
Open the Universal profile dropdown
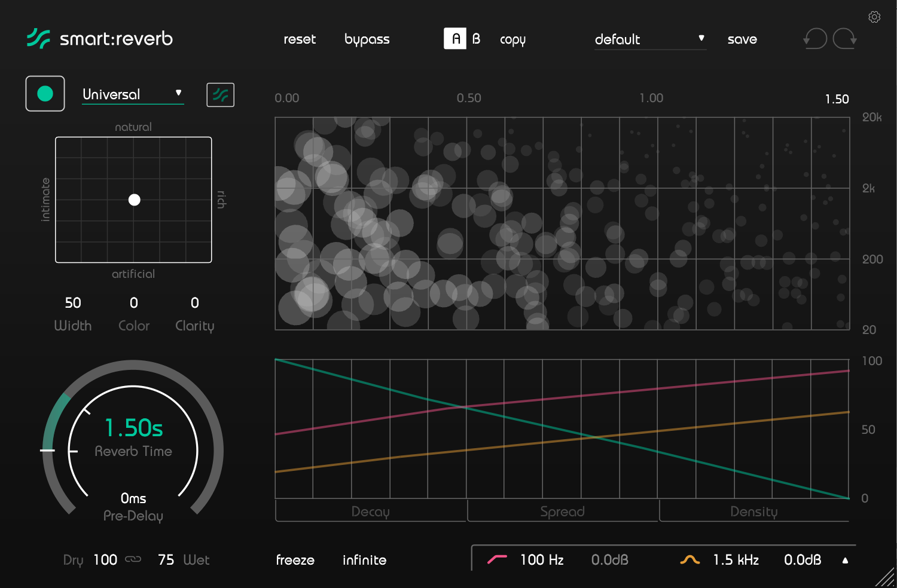point(133,94)
